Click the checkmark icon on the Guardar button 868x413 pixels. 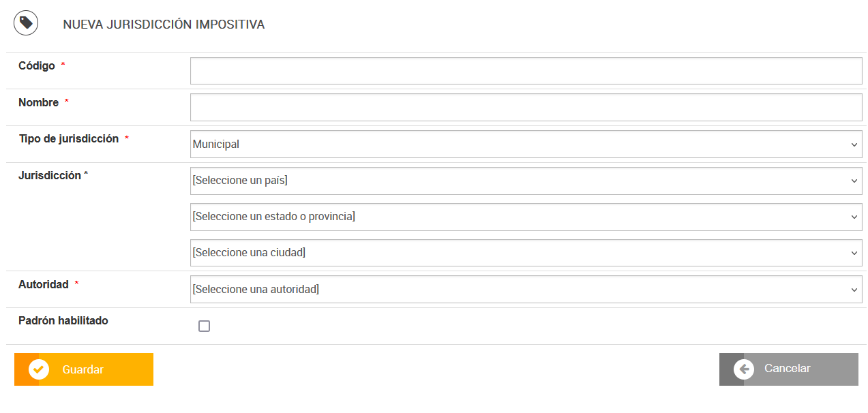(x=39, y=369)
